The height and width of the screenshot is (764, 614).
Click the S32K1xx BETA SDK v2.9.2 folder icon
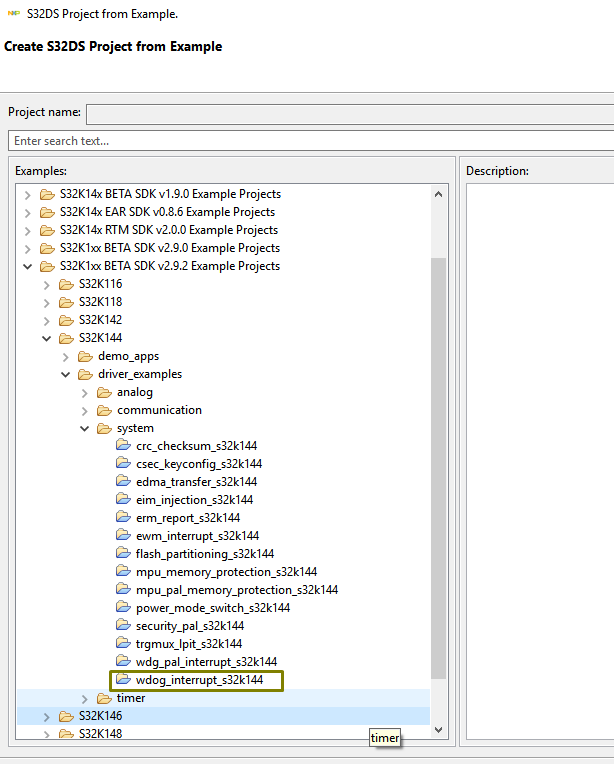47,267
